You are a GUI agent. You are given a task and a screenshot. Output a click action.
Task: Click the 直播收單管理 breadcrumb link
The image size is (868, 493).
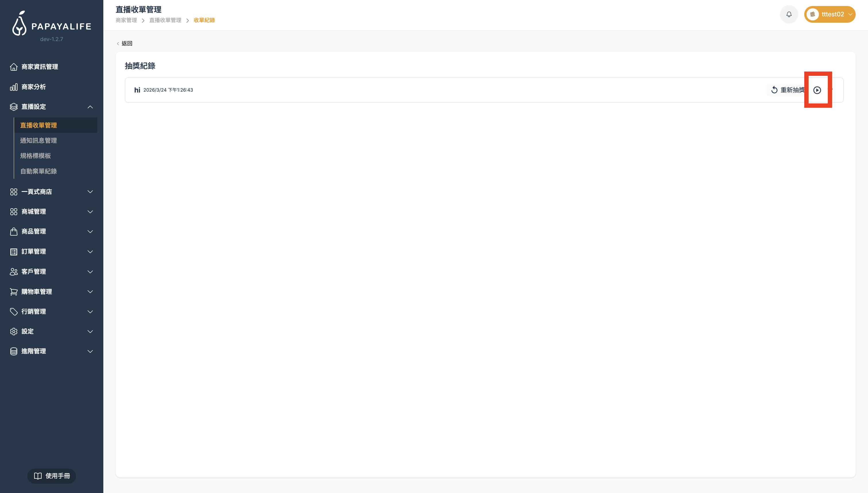pos(165,20)
